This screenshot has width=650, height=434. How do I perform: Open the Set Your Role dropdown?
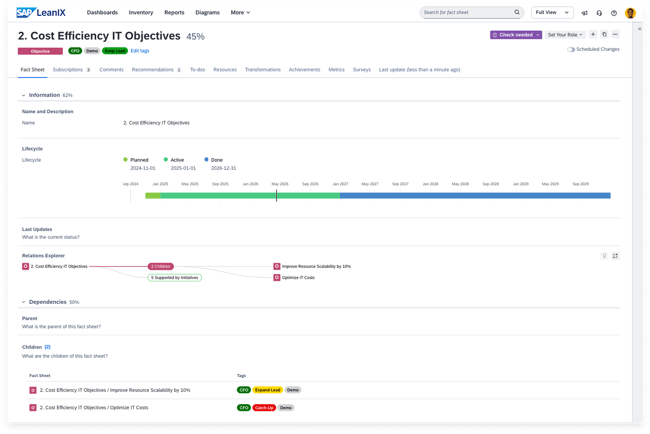565,35
